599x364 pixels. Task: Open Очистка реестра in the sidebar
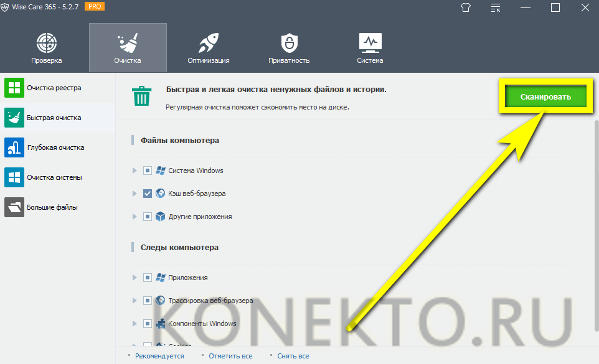(x=58, y=88)
